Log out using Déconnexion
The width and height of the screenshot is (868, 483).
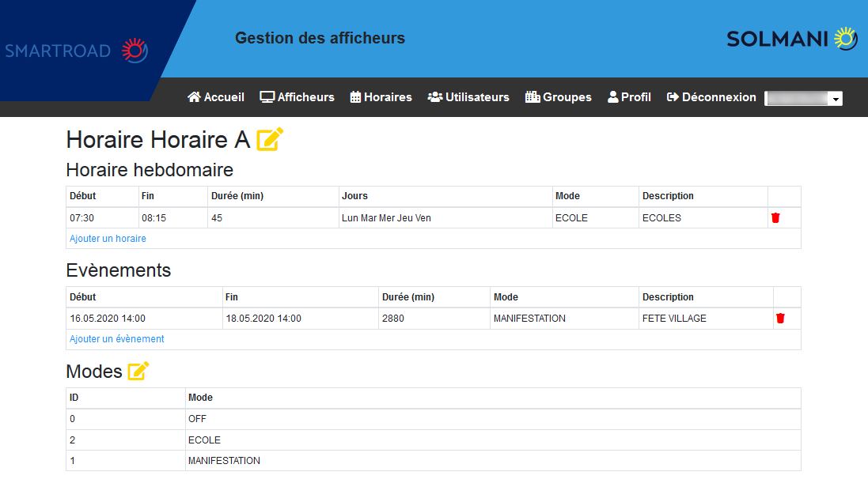pyautogui.click(x=711, y=97)
